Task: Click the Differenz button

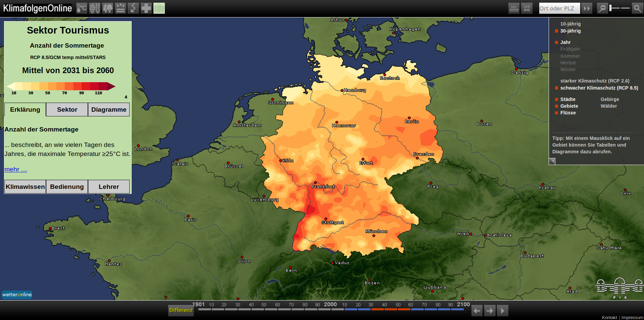Action: (181, 310)
